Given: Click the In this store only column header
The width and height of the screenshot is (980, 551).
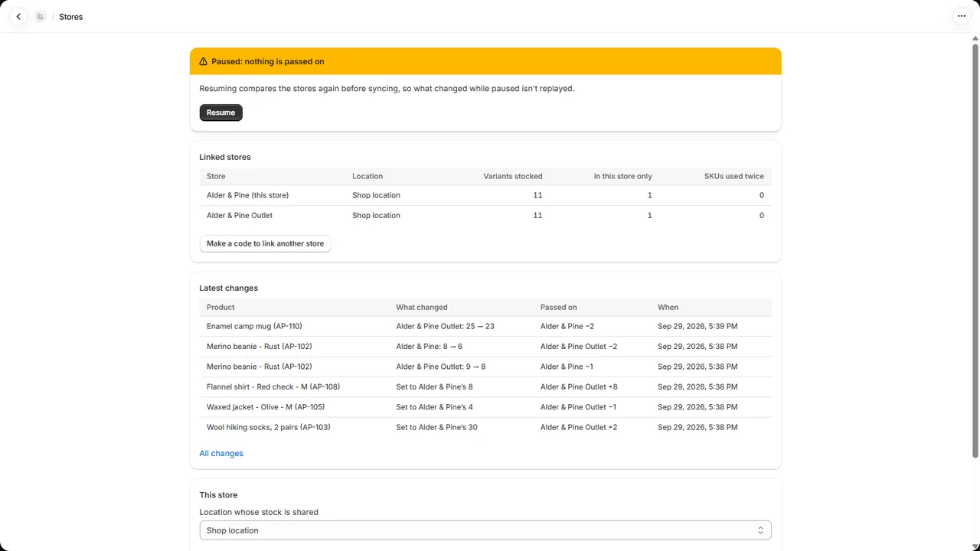Looking at the screenshot, I should (623, 176).
